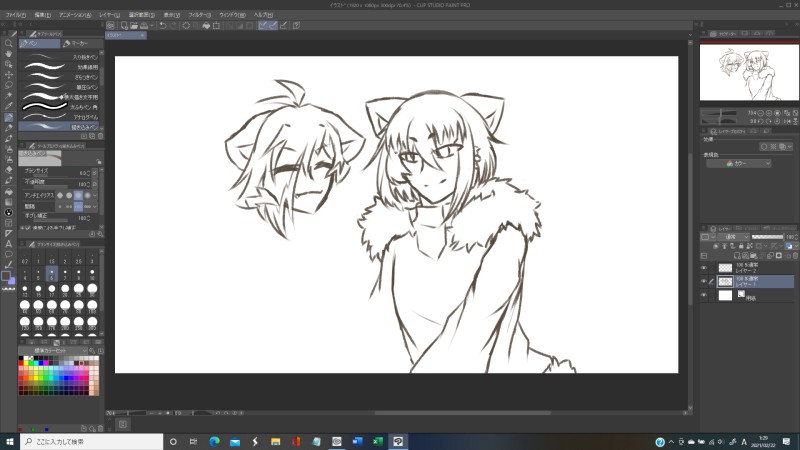Open the フィルター menu
Viewport: 800px width, 450px height.
(x=199, y=15)
